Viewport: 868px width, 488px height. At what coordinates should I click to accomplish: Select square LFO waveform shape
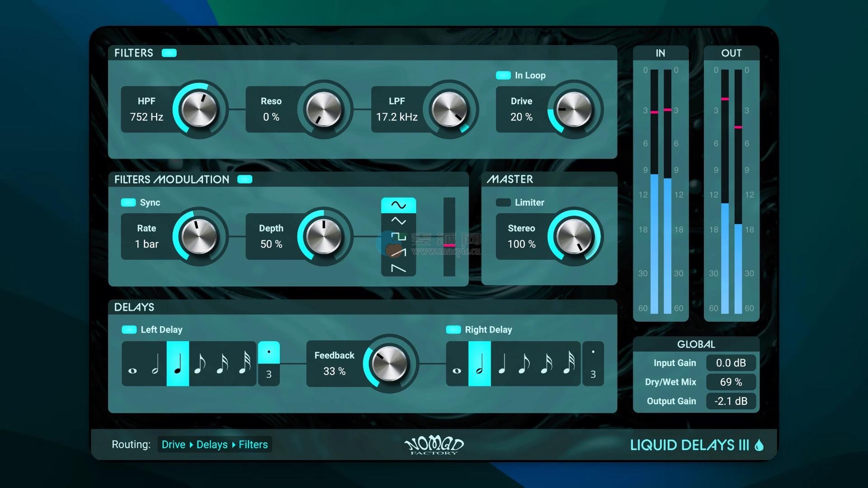(398, 237)
